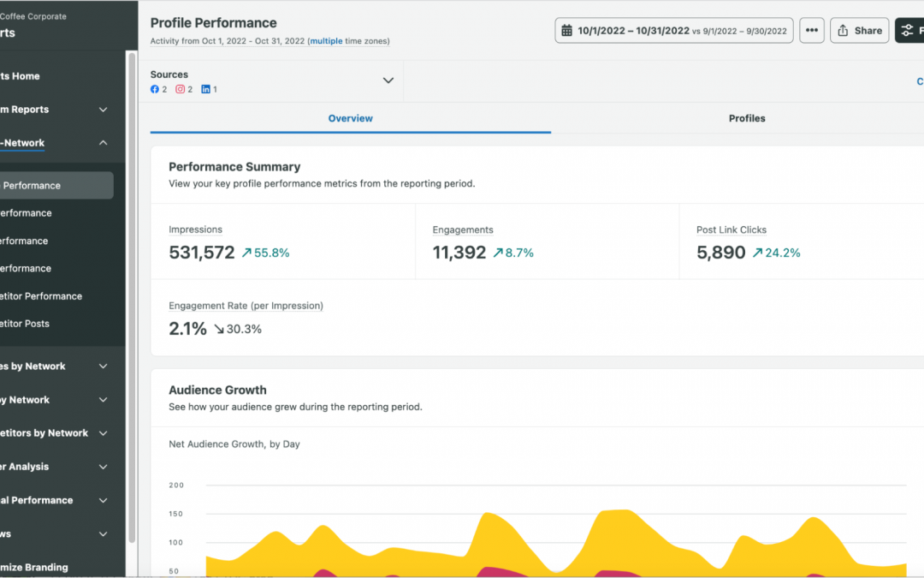
Task: Select the Overview tab
Action: pyautogui.click(x=350, y=118)
